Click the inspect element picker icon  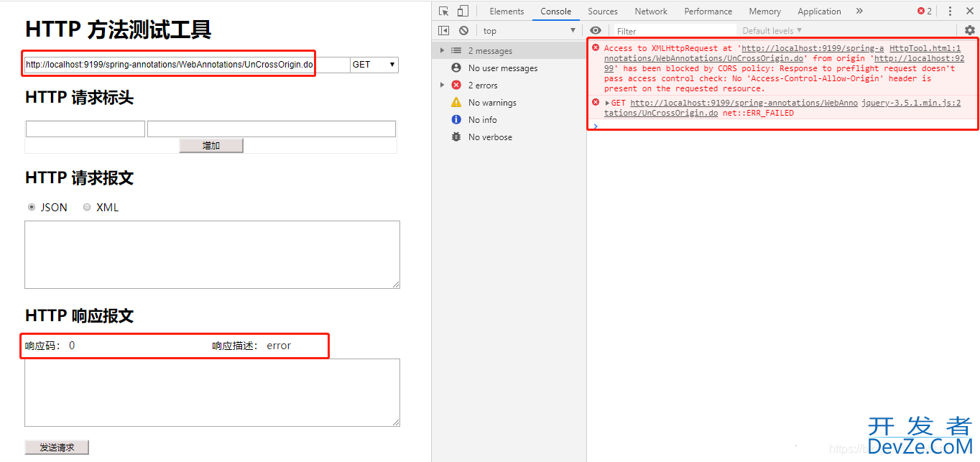point(443,11)
